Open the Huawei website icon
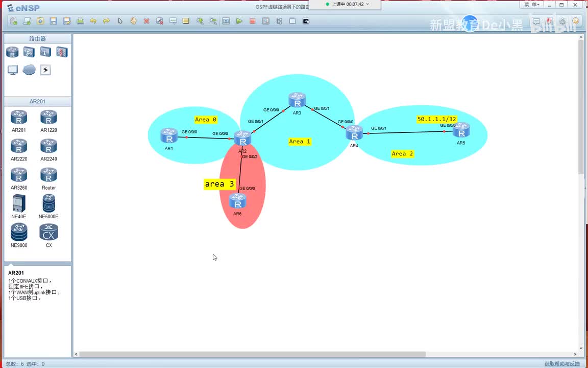The height and width of the screenshot is (368, 588). point(549,21)
